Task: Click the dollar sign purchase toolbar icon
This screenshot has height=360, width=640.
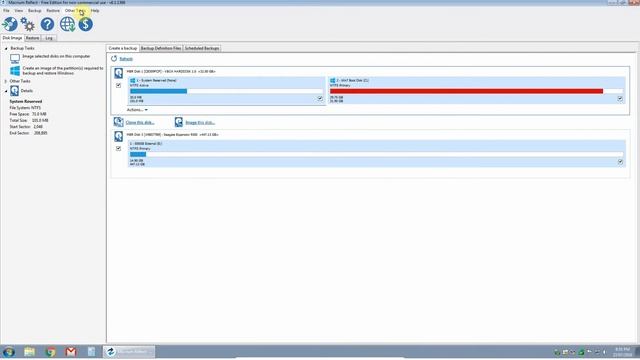Action: click(85, 24)
